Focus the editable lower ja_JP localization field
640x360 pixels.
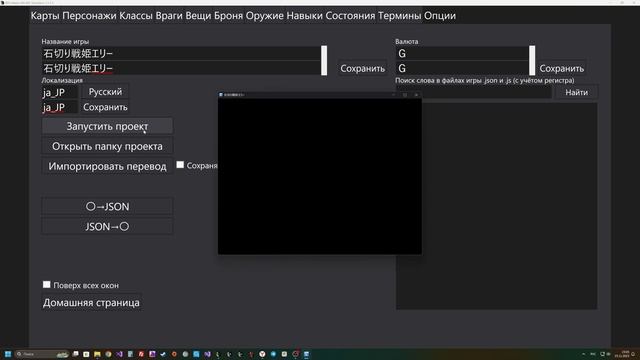60,107
